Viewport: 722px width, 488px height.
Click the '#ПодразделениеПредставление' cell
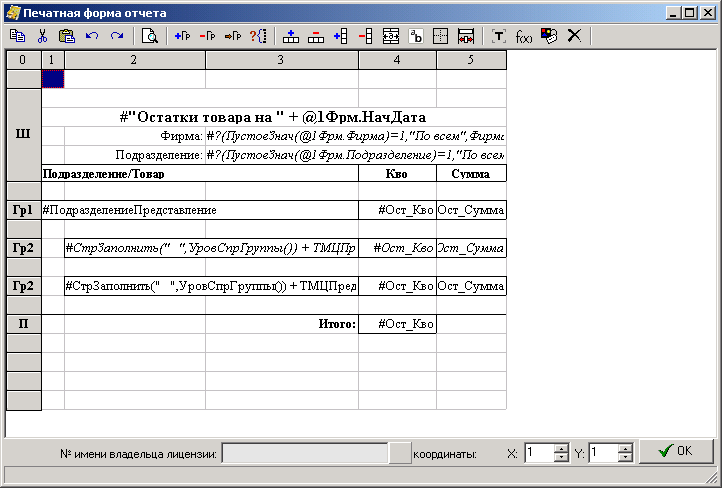point(200,210)
